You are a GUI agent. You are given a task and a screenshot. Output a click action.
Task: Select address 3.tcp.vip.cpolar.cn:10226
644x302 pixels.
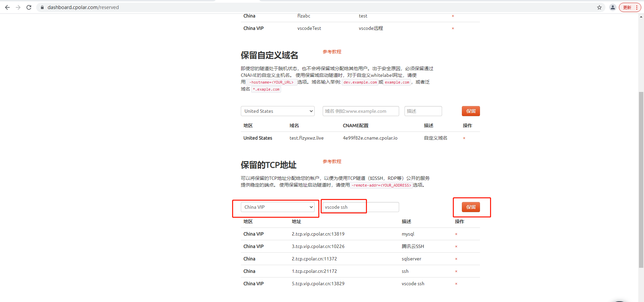pos(318,246)
